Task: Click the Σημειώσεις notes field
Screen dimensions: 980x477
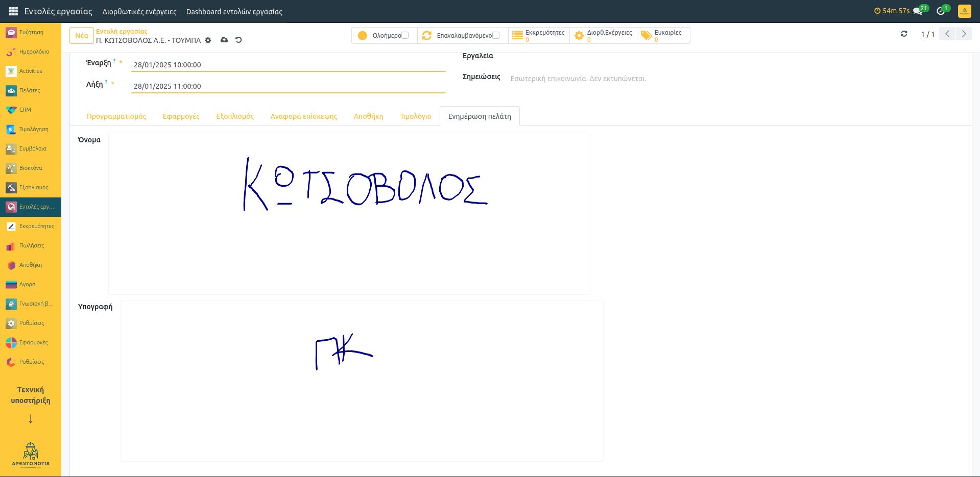Action: [737, 79]
